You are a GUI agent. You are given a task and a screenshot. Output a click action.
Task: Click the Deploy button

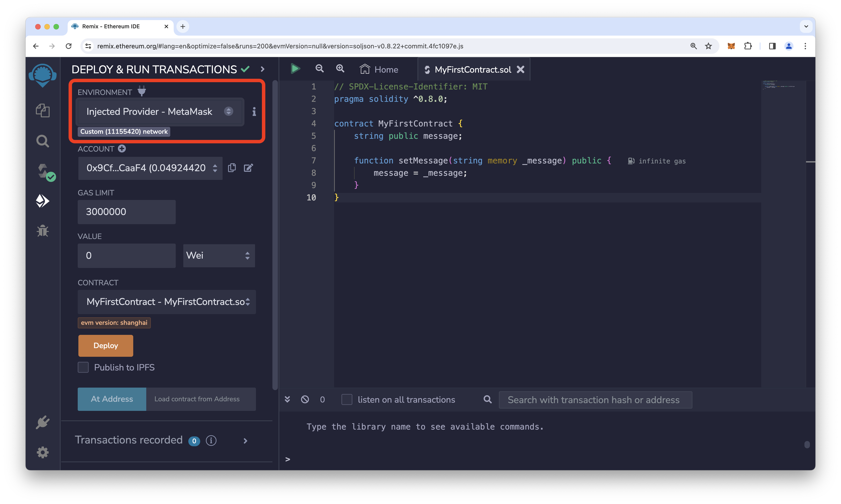coord(105,345)
